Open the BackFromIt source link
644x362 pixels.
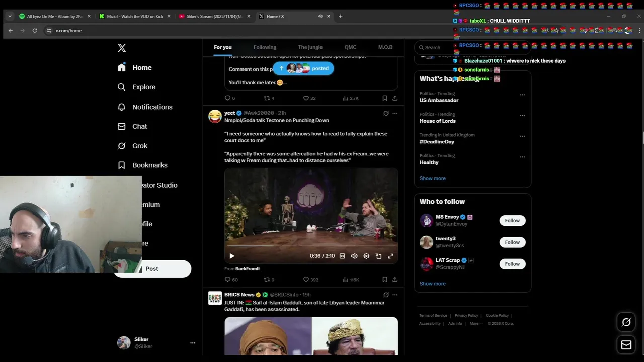pos(248,269)
